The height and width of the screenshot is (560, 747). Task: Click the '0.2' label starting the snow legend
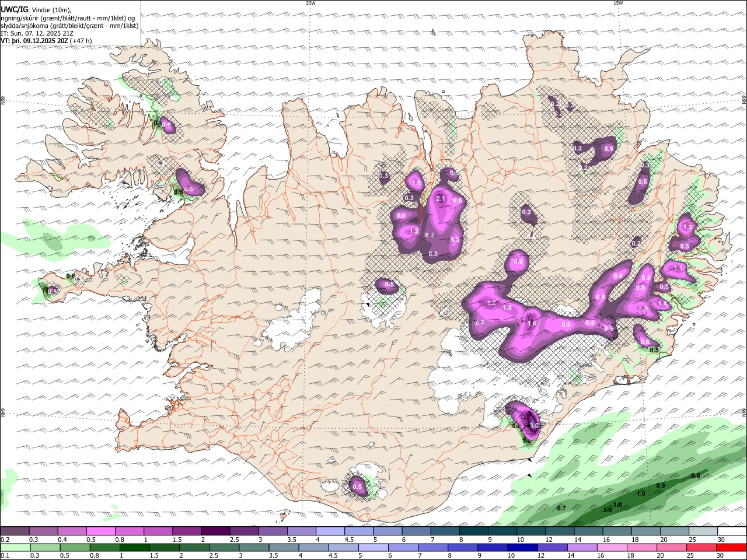(5, 540)
